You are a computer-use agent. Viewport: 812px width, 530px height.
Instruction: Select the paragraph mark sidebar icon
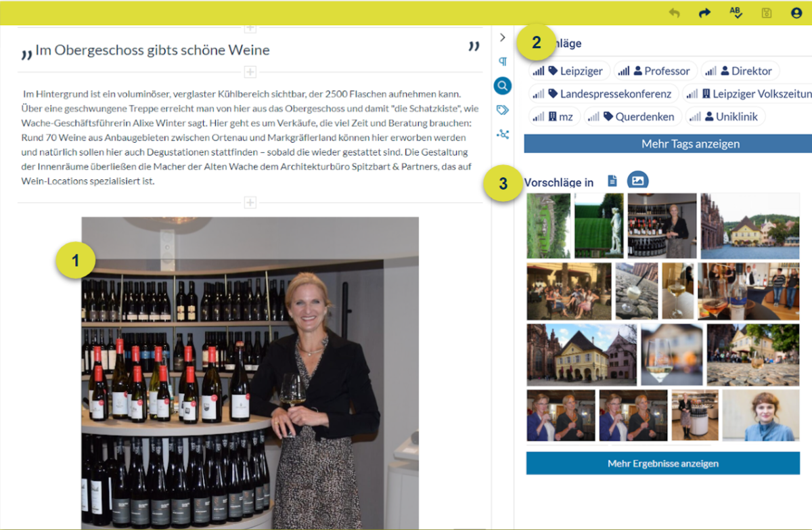tap(503, 62)
